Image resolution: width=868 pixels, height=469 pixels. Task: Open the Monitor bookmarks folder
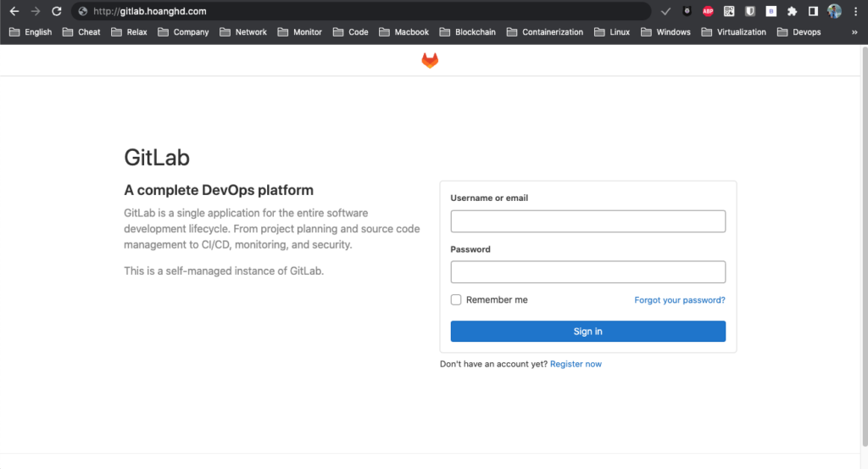point(299,32)
